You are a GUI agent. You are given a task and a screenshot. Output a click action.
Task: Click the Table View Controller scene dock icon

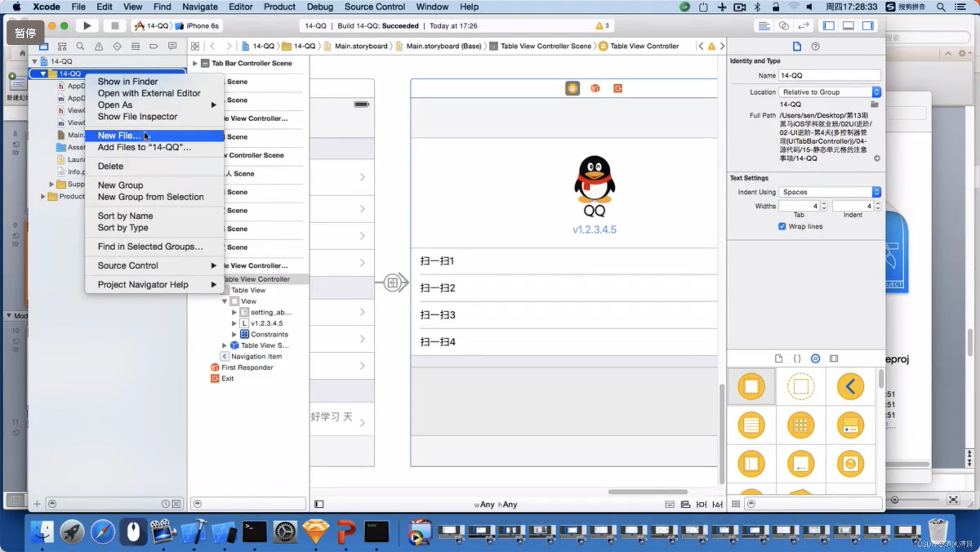tap(572, 88)
